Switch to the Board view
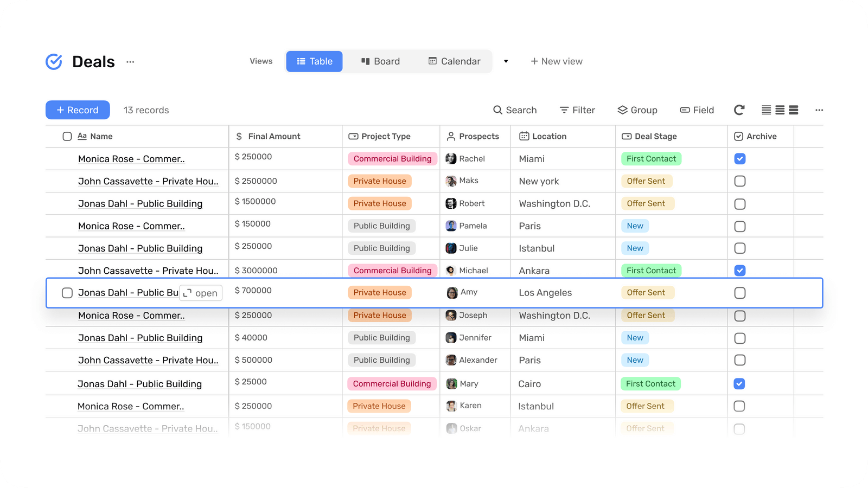 (380, 61)
